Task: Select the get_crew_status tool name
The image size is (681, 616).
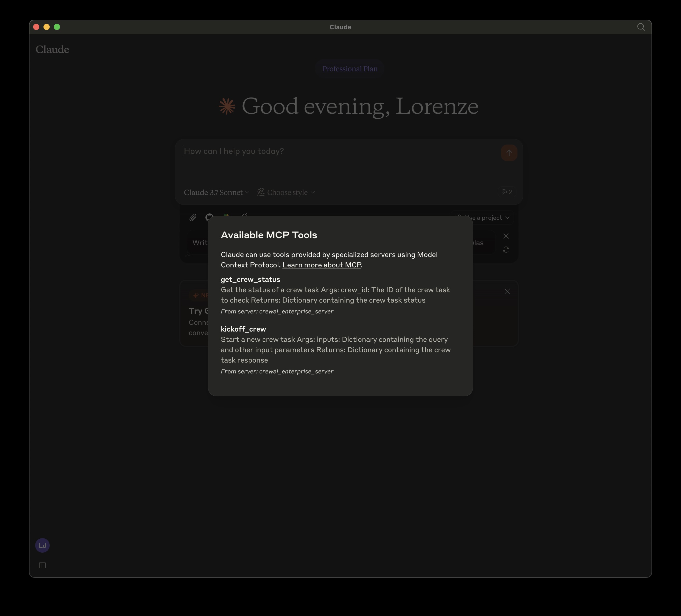Action: pyautogui.click(x=250, y=280)
